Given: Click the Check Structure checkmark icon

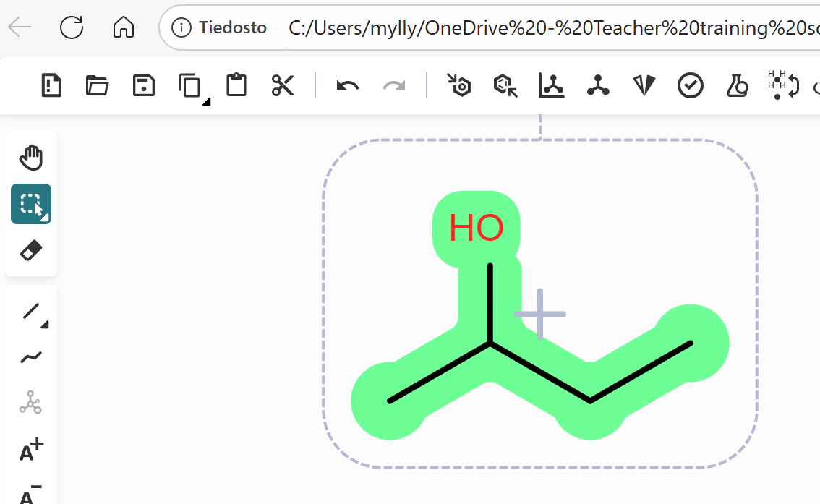Looking at the screenshot, I should point(691,85).
